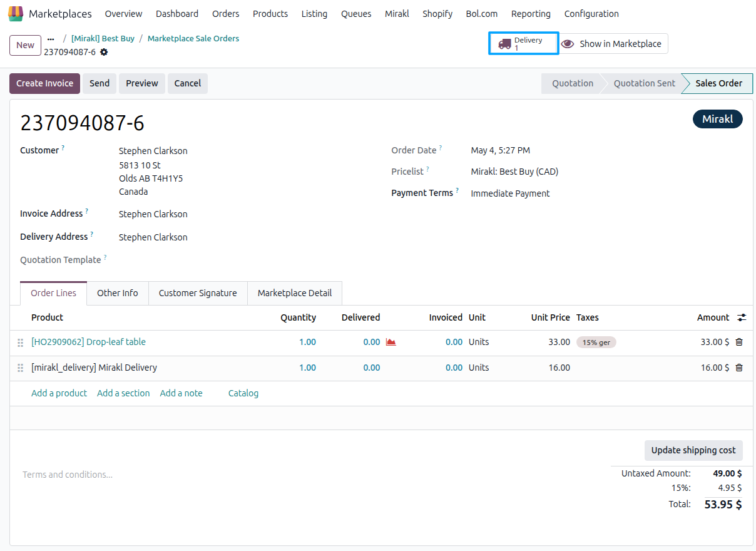Viewport: 756px width, 551px height.
Task: Click the [mirakl_delivery] Mirakl Delivery product cell
Action: tap(94, 368)
